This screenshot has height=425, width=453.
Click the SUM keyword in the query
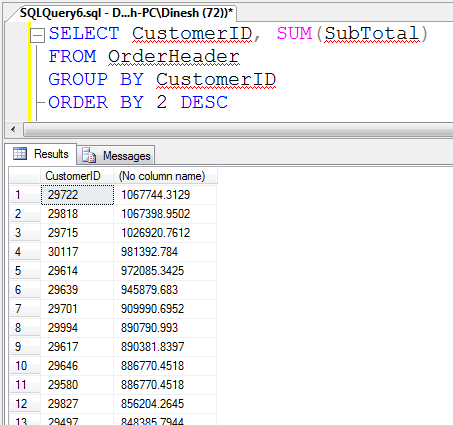point(294,33)
